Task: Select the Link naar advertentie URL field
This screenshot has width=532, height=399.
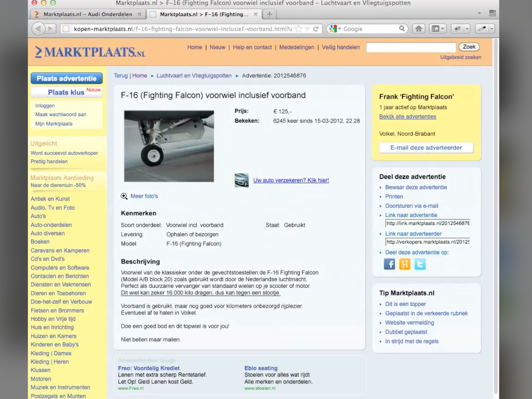Action: (x=428, y=223)
